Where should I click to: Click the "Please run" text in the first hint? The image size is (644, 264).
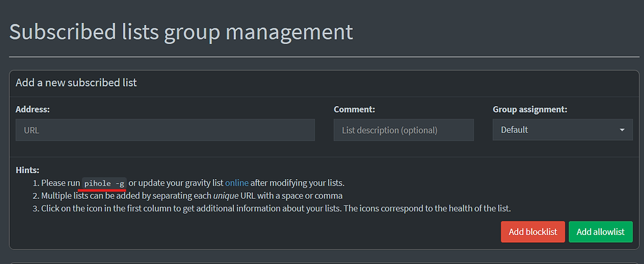60,182
